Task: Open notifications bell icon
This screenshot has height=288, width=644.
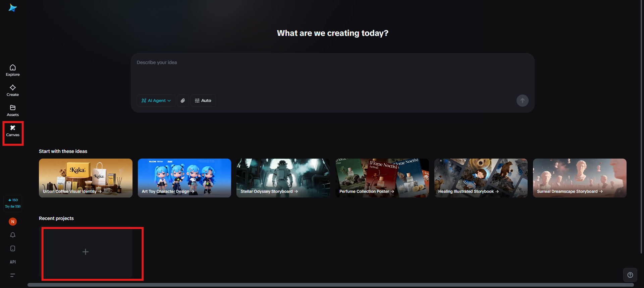Action: tap(13, 235)
